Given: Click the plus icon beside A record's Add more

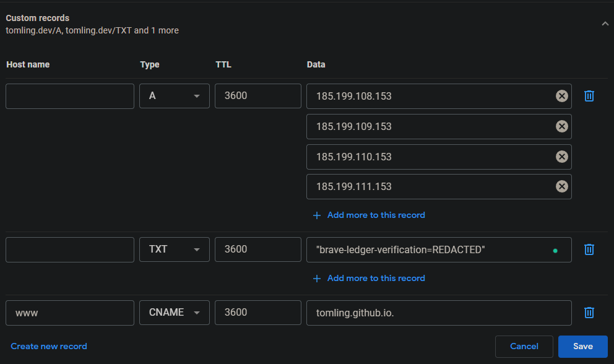Looking at the screenshot, I should click(317, 215).
